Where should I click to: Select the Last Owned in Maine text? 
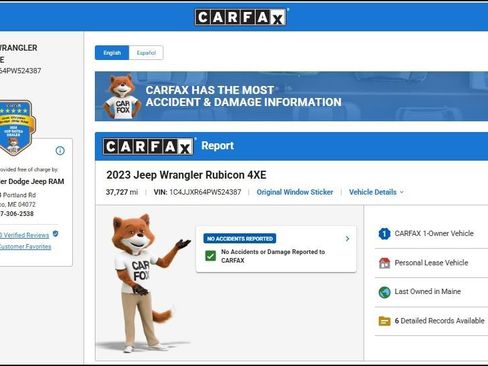428,292
